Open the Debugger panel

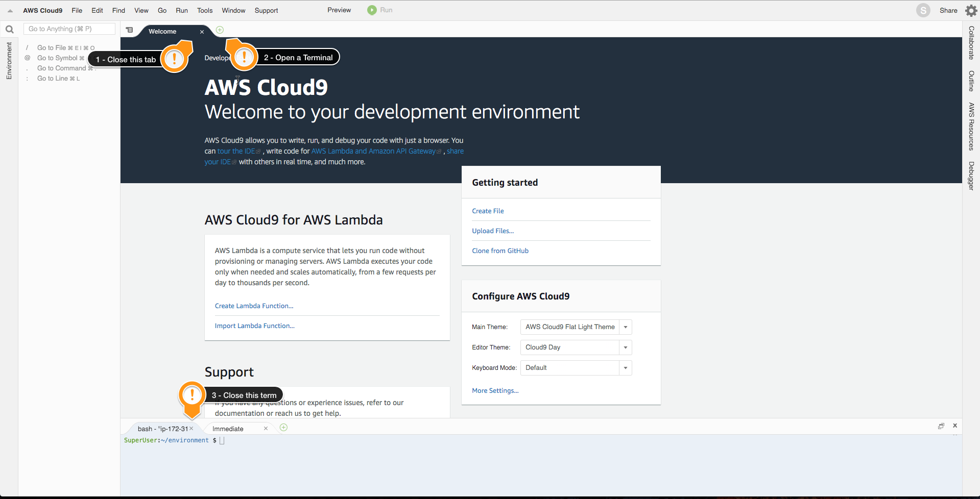pyautogui.click(x=971, y=176)
